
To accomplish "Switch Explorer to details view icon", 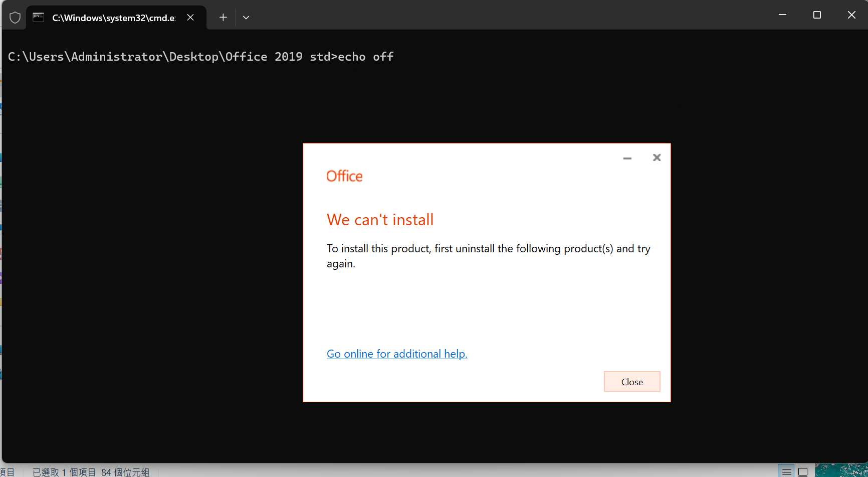I will (x=786, y=471).
